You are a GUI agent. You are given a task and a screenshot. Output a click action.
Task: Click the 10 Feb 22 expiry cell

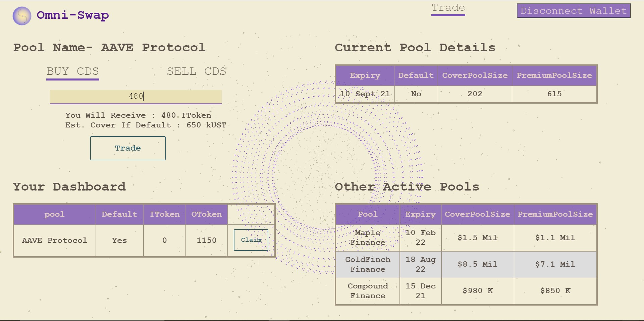tap(421, 238)
